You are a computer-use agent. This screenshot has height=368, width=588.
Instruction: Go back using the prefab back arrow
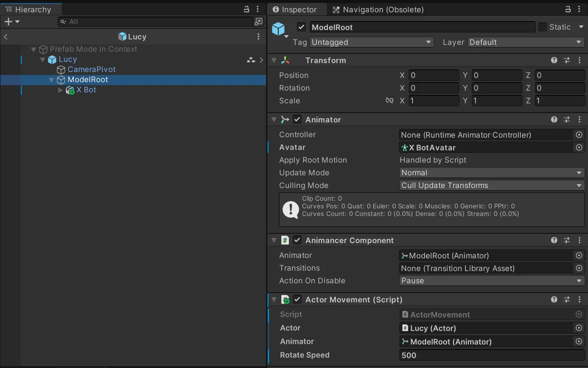point(6,37)
